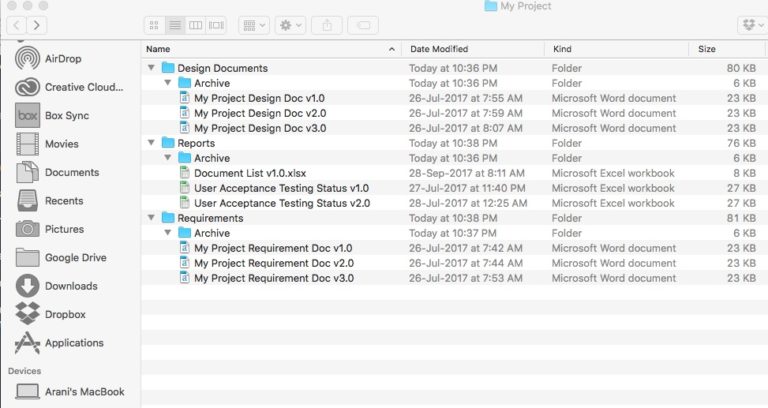Click the Finder back navigation arrow
768x408 pixels.
(x=17, y=25)
